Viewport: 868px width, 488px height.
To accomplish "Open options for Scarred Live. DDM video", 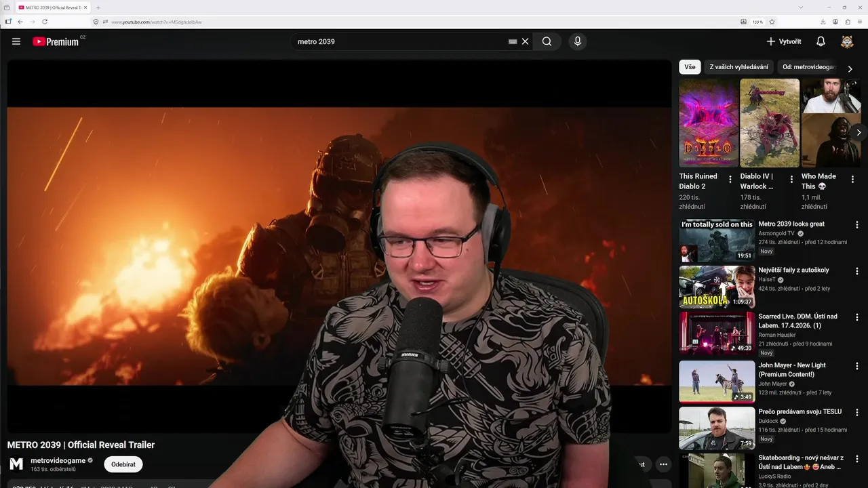I will tap(857, 317).
